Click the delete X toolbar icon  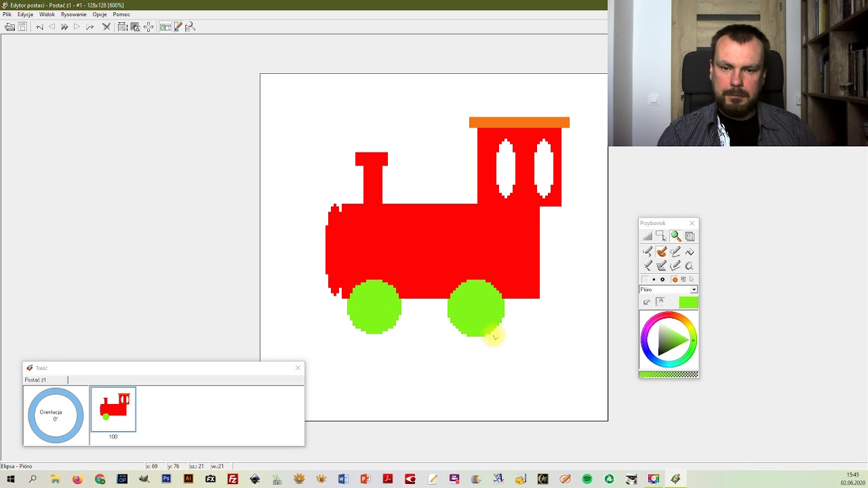[x=106, y=27]
